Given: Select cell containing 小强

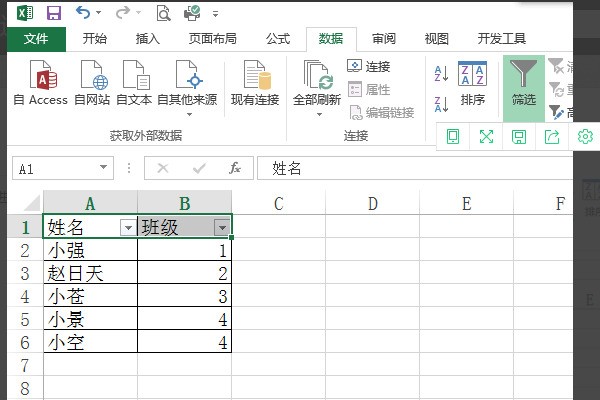Looking at the screenshot, I should coord(90,251).
